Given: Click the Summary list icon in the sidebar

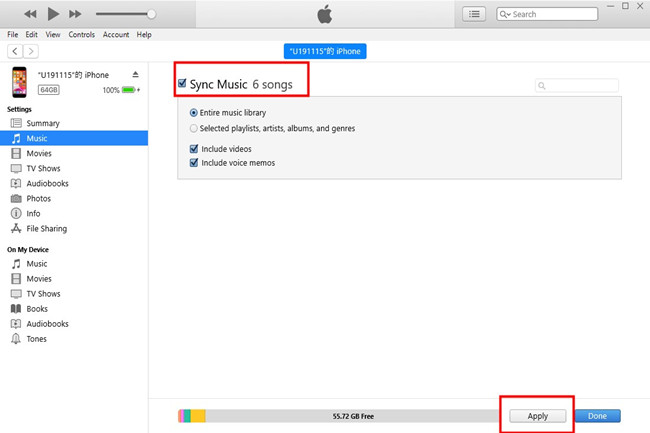Looking at the screenshot, I should (16, 123).
